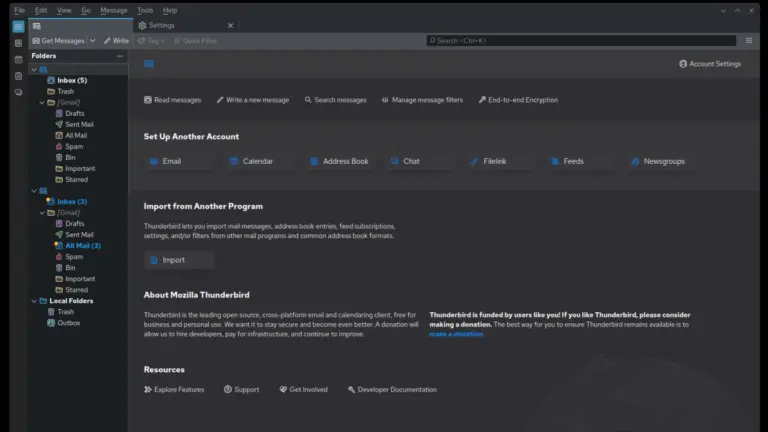Open End-to-end Encryption settings
Screen dimensions: 768x432
518,100
